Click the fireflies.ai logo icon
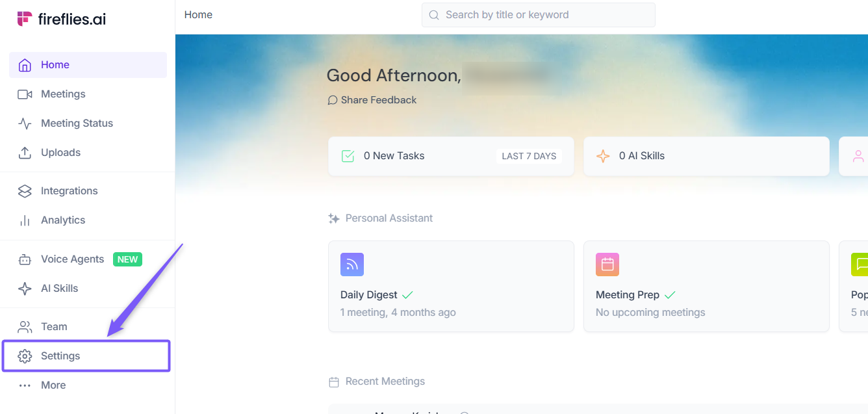 (x=24, y=19)
